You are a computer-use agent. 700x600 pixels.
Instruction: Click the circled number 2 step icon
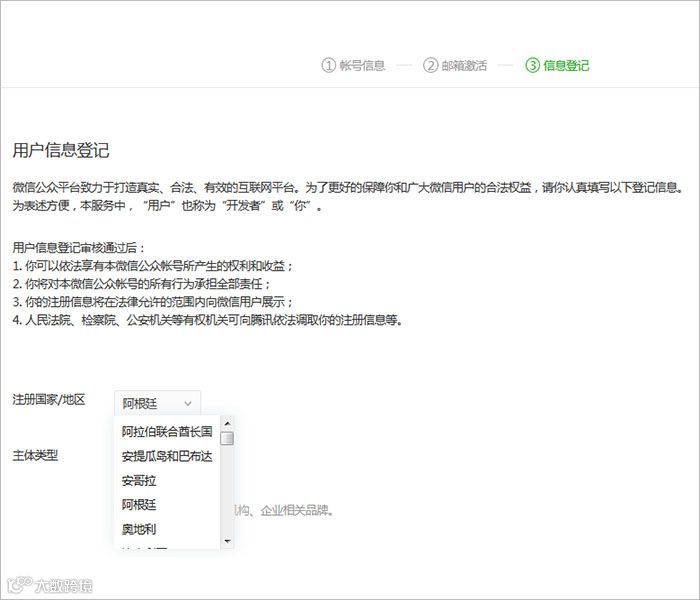click(x=430, y=66)
